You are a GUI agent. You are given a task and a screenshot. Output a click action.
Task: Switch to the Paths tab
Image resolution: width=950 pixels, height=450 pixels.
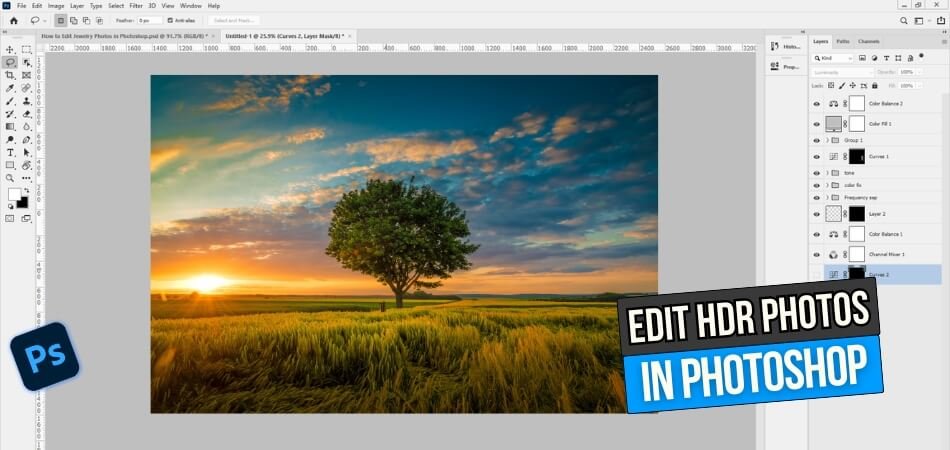842,41
